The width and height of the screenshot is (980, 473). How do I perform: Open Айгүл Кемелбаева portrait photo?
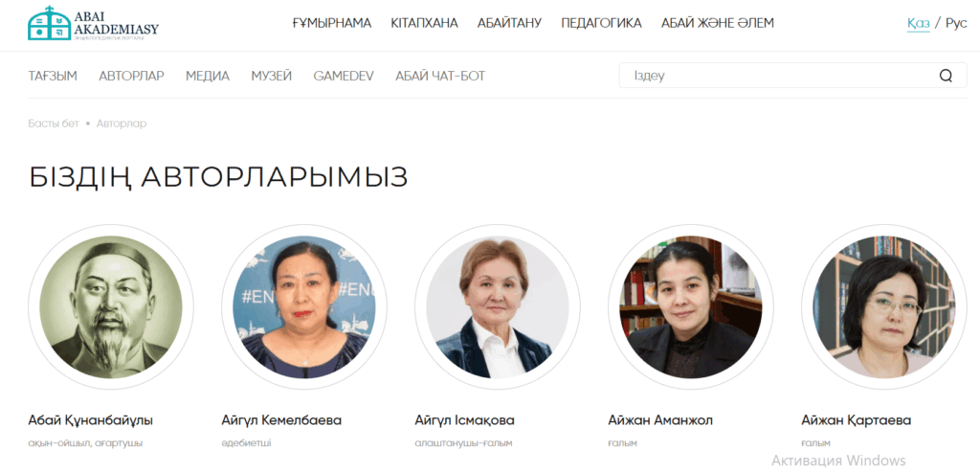tap(304, 307)
